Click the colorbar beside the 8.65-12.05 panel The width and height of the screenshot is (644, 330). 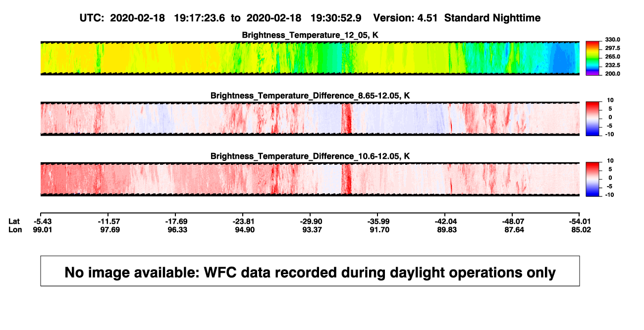click(x=592, y=119)
